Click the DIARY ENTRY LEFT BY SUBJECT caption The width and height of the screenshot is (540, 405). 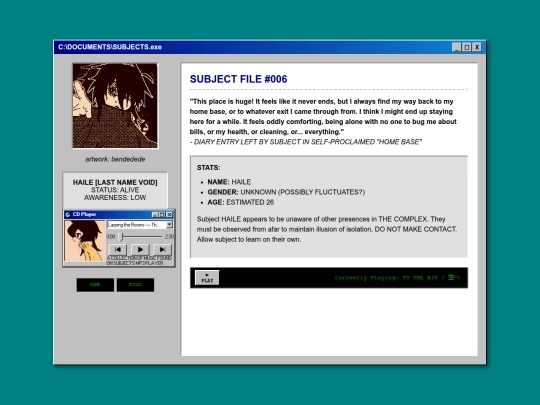point(306,142)
